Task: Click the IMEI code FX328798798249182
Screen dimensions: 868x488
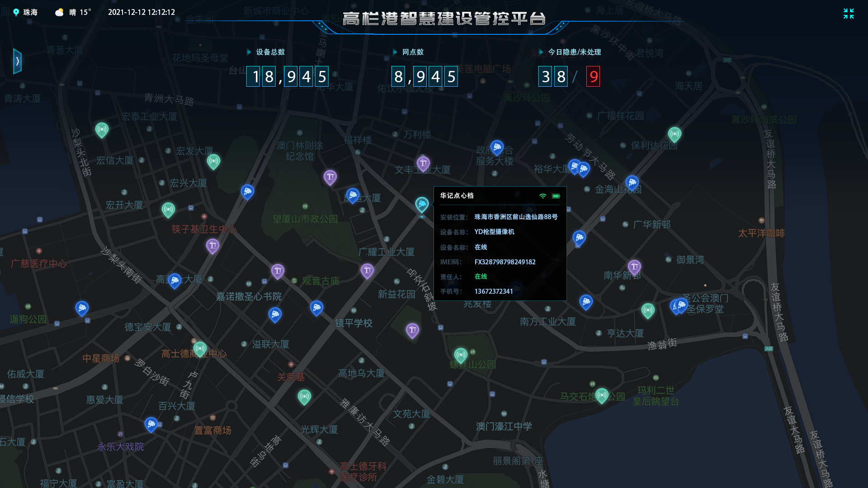Action: (505, 262)
